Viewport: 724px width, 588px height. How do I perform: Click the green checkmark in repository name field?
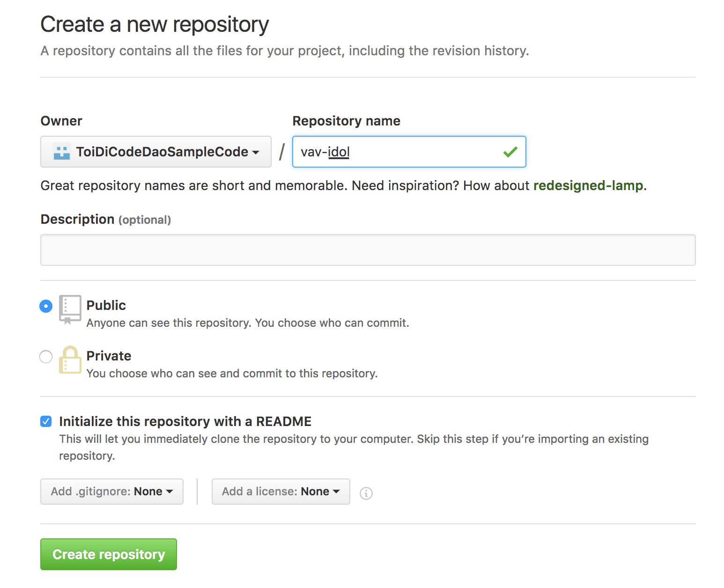click(x=510, y=152)
